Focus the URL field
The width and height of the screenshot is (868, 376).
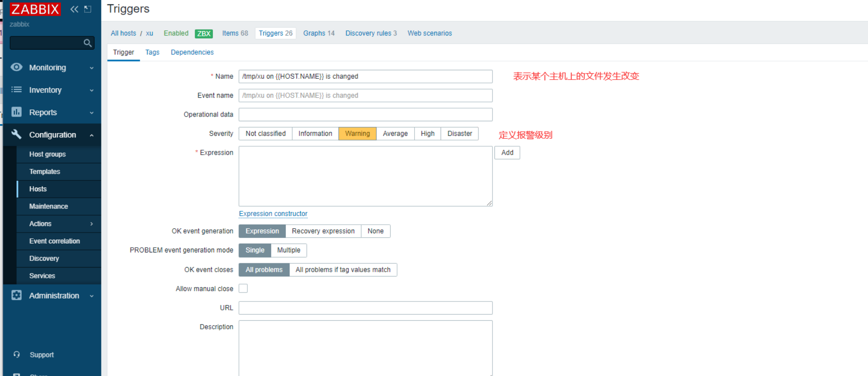pos(366,308)
